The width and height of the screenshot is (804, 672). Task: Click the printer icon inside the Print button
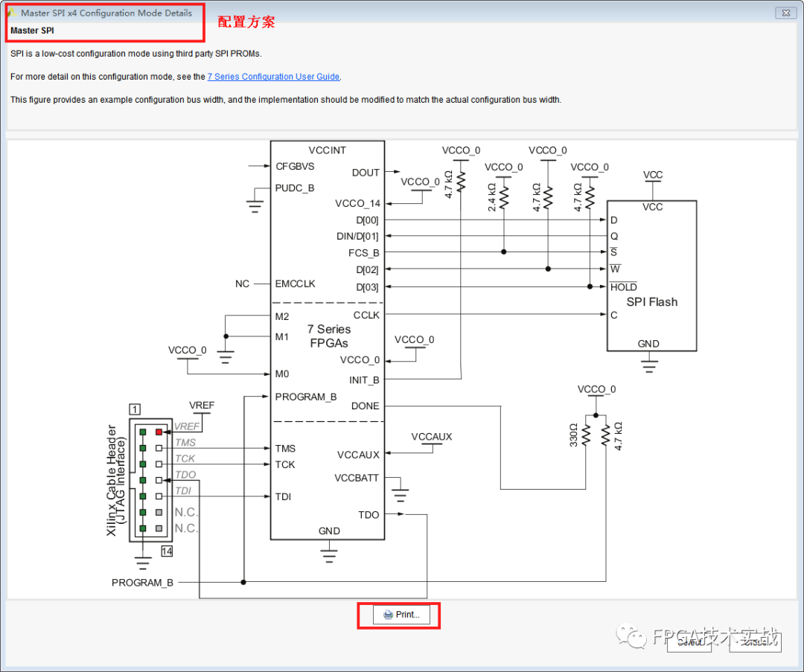click(388, 614)
